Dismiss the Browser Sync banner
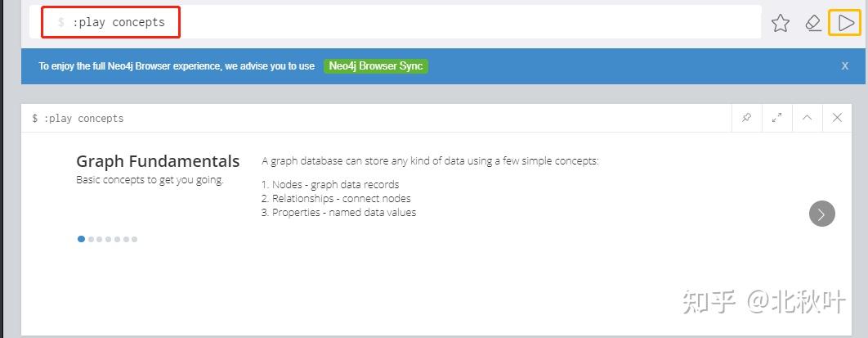This screenshot has height=338, width=868. click(x=845, y=66)
